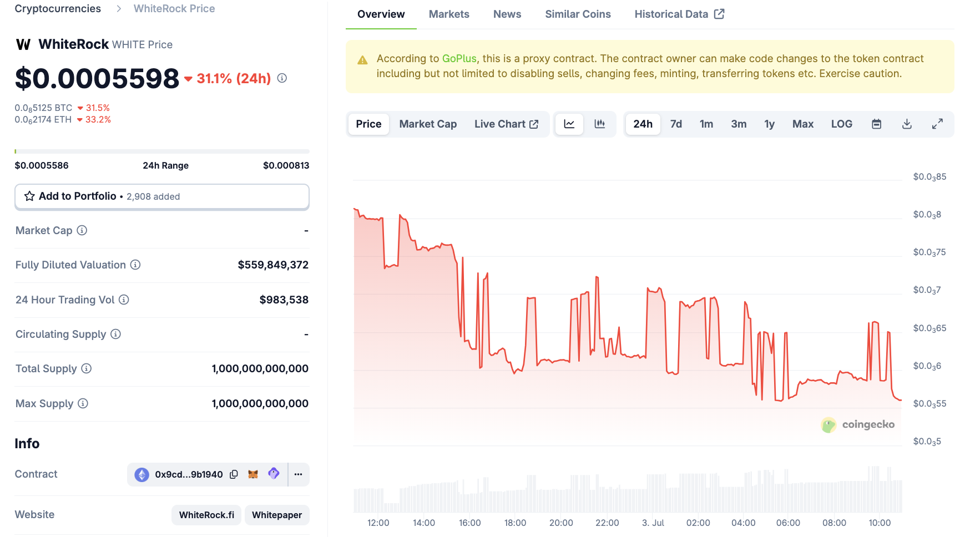Switch chart to Market Cap view
The image size is (980, 537).
point(428,124)
